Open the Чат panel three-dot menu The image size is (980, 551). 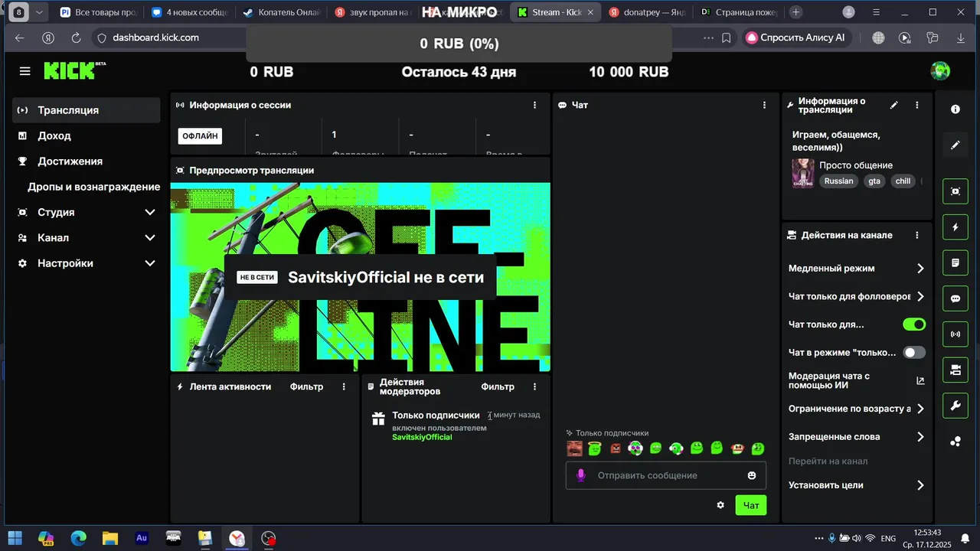coord(764,105)
